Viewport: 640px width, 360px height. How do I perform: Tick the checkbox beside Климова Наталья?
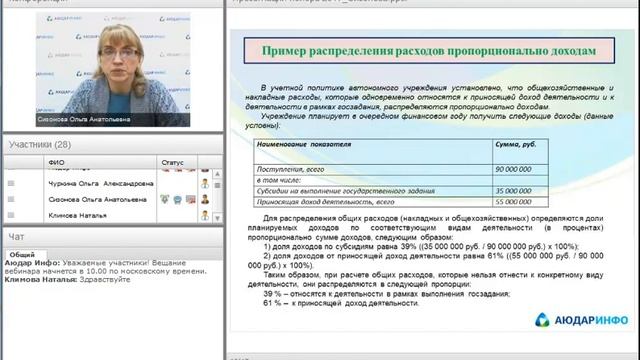pyautogui.click(x=11, y=215)
